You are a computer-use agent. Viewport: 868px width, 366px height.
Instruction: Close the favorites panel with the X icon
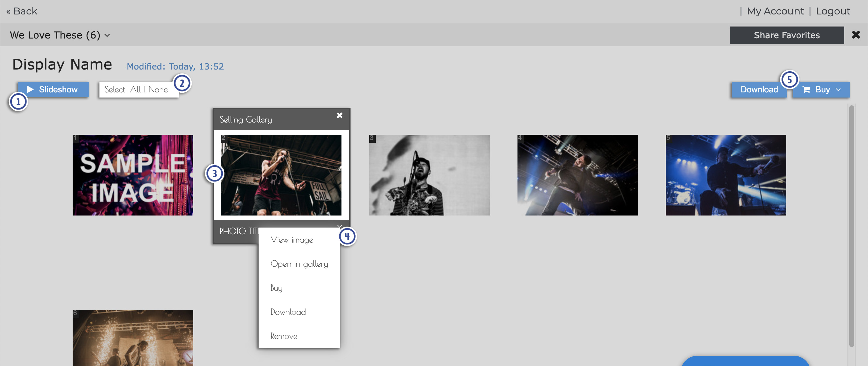click(856, 35)
